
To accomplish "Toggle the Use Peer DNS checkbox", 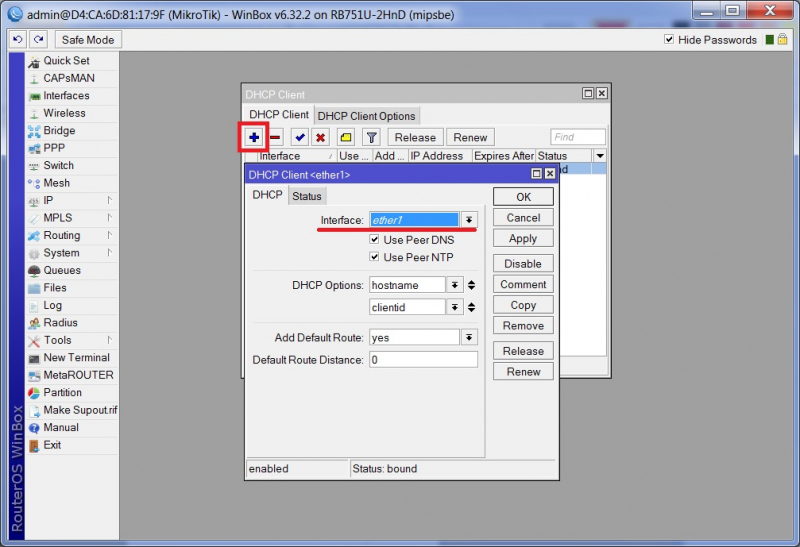I will (375, 240).
